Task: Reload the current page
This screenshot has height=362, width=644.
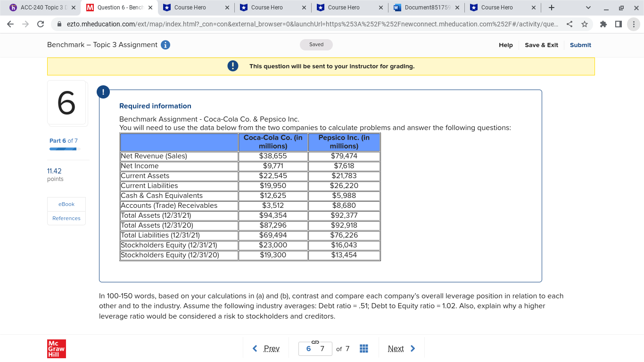Action: 41,24
